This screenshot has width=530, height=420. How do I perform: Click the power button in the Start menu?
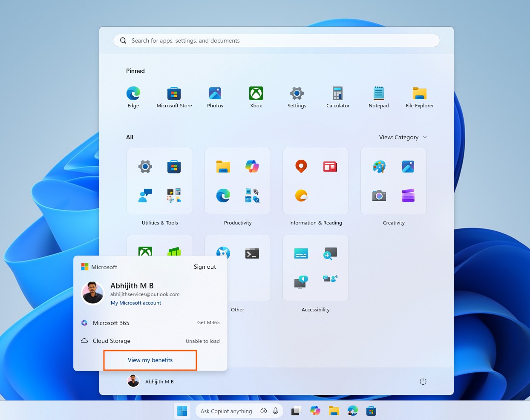click(423, 381)
